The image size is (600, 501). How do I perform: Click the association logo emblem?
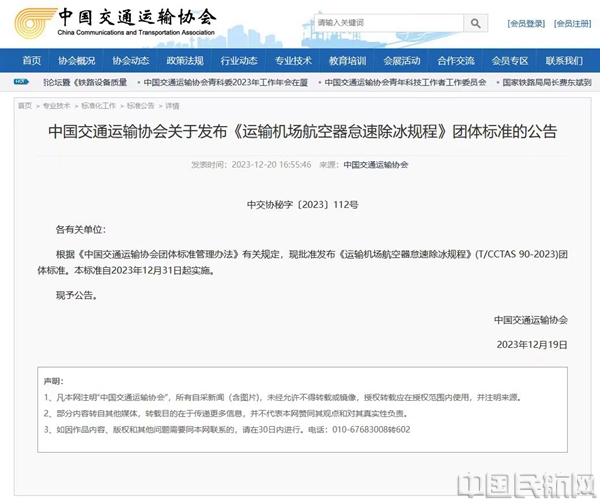pyautogui.click(x=35, y=23)
